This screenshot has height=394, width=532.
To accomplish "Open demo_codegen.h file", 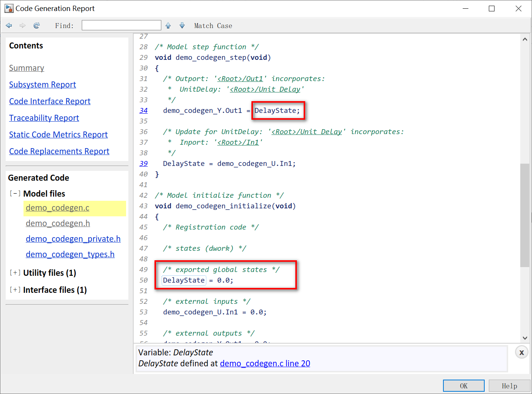I will 58,224.
